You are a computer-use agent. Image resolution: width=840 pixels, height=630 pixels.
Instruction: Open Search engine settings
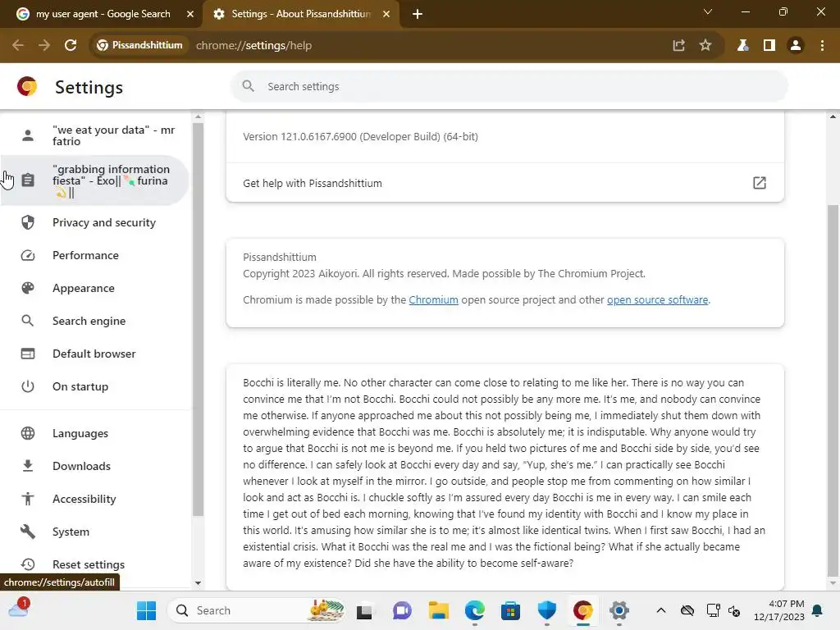coord(95,321)
